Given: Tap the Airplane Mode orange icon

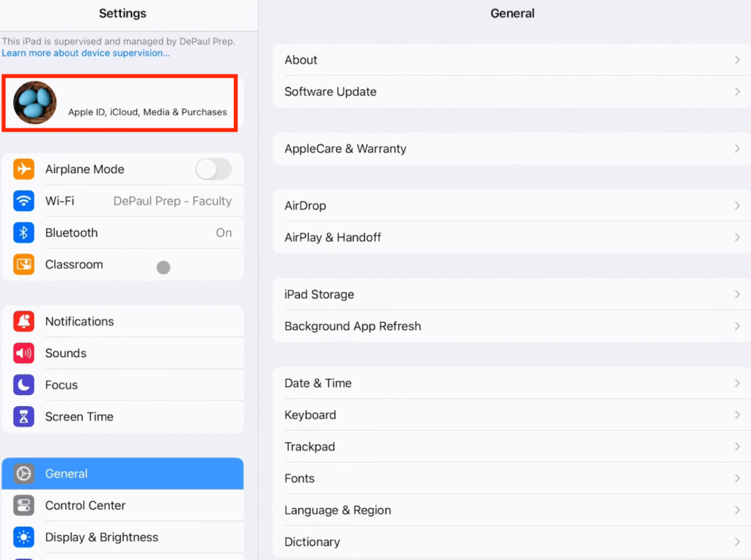Looking at the screenshot, I should click(23, 169).
